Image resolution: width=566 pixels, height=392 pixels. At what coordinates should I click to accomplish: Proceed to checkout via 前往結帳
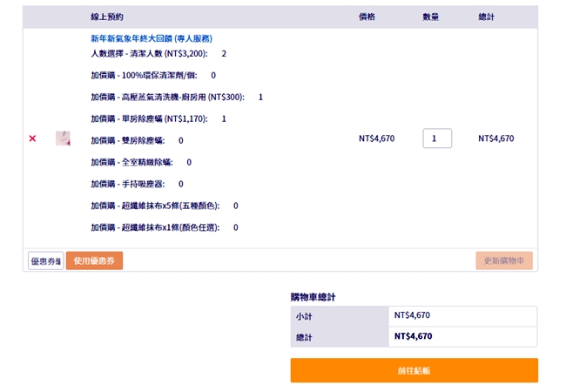click(x=414, y=370)
